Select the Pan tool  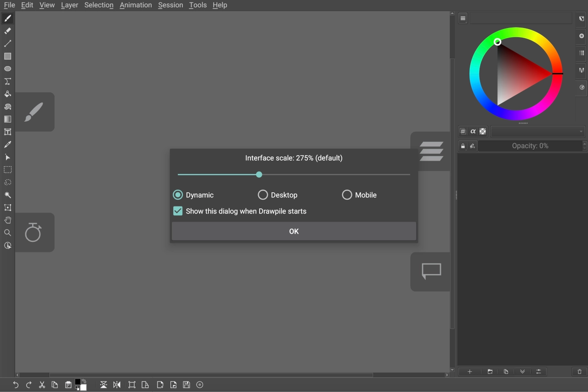pos(7,220)
